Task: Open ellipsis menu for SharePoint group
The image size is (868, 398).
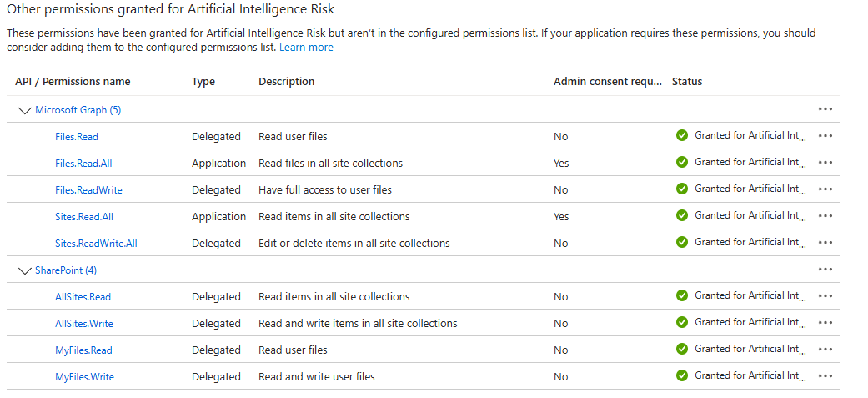Action: (x=825, y=270)
